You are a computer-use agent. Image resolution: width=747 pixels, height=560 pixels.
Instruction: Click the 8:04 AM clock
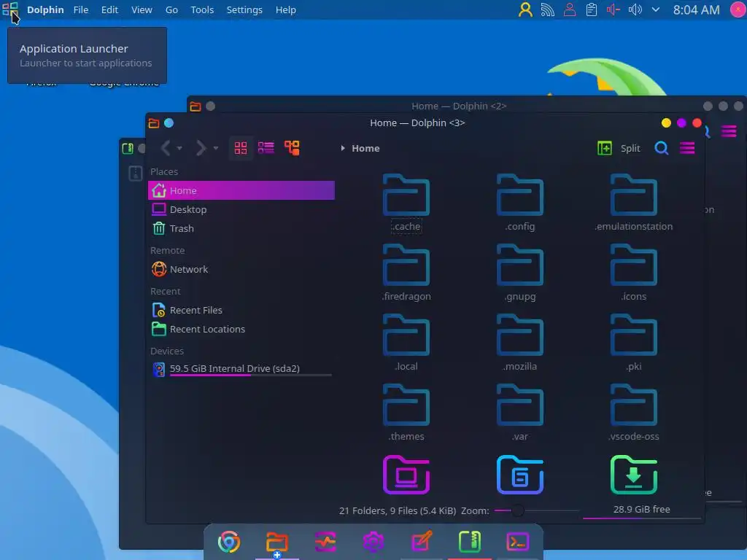pyautogui.click(x=696, y=9)
